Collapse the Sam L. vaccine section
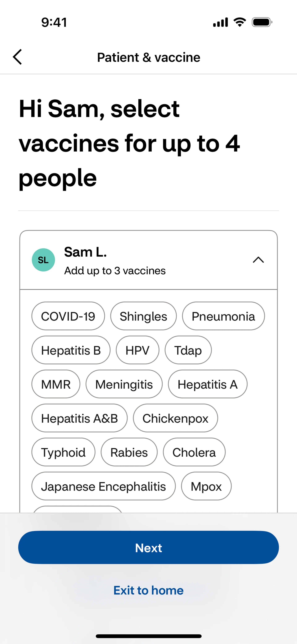The width and height of the screenshot is (297, 644). 258,260
